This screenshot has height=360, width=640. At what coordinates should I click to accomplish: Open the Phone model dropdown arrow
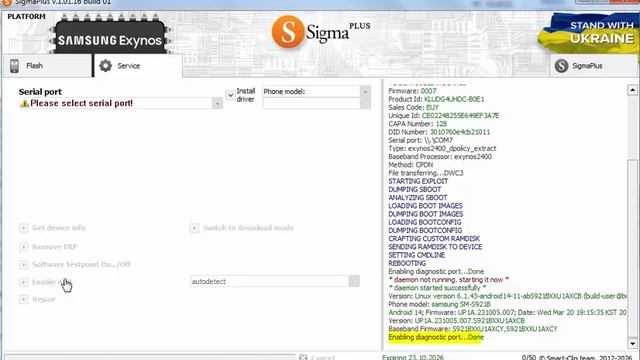click(x=365, y=92)
